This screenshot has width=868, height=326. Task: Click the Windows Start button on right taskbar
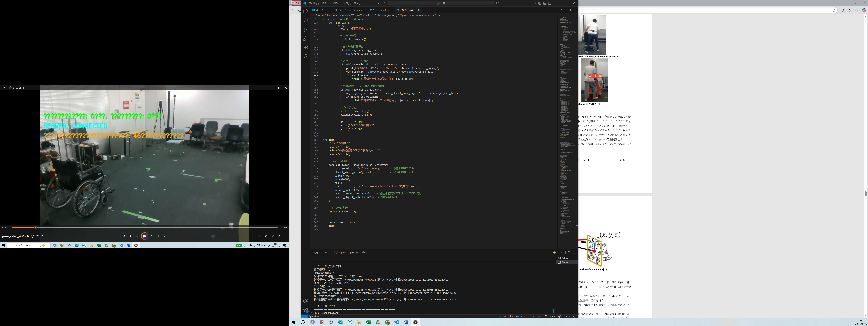click(294, 322)
